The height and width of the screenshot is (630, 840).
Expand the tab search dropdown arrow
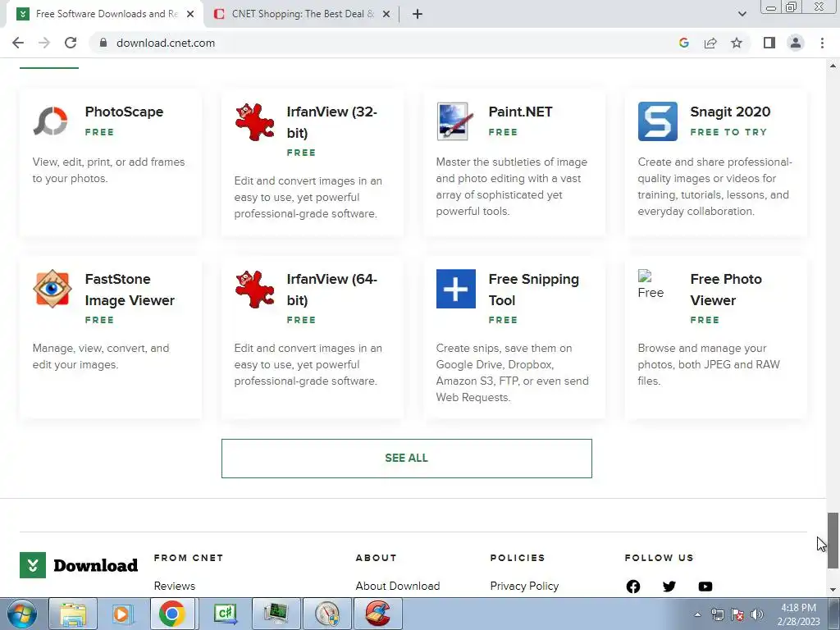pos(742,14)
